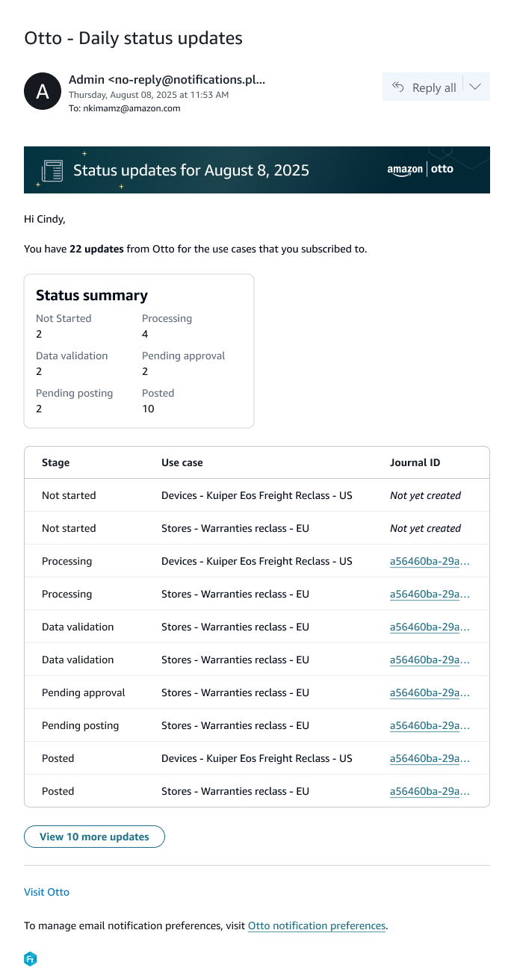The width and height of the screenshot is (514, 980).
Task: Open Journal ID link for Posted Devices row
Action: tap(430, 758)
